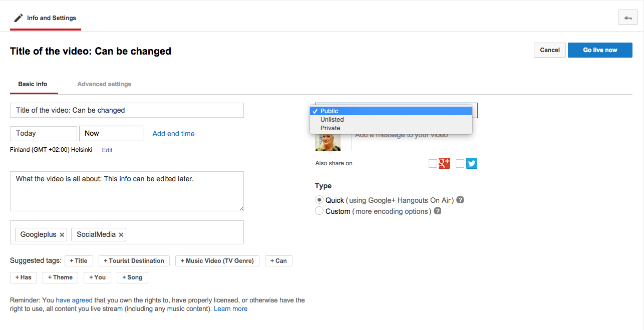Select the Custom type radio button
The image size is (644, 330).
319,211
